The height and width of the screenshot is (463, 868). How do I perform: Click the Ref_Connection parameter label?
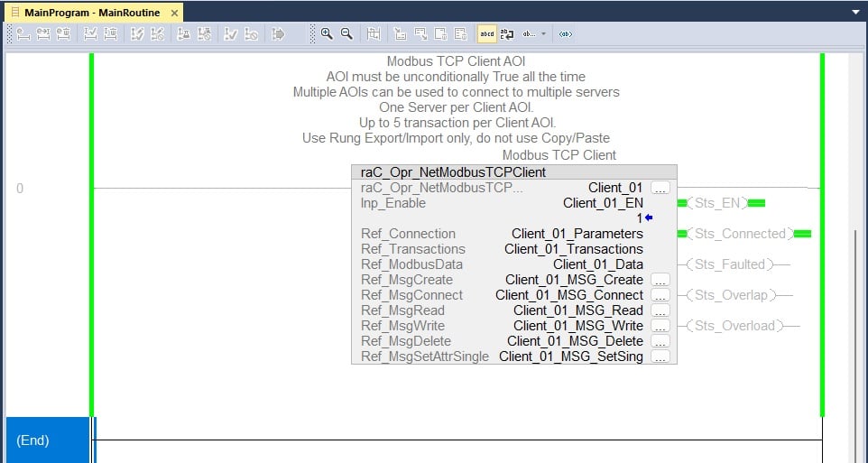point(408,234)
